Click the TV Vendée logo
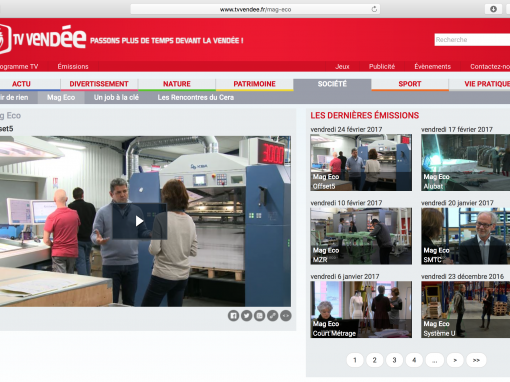This screenshot has width=510, height=382. (x=43, y=39)
